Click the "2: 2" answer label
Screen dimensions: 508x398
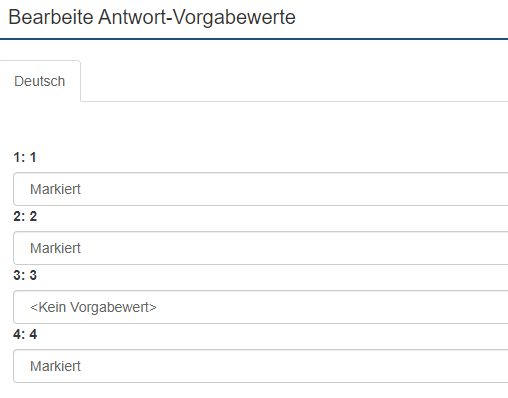pos(25,216)
